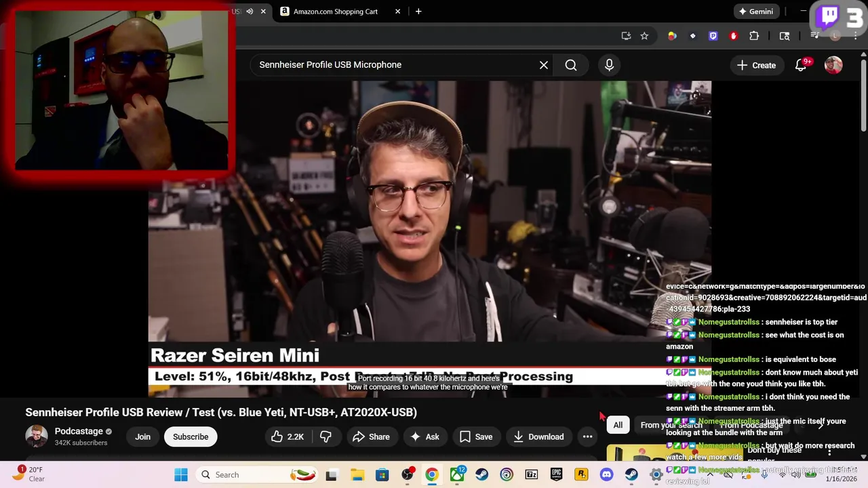This screenshot has height=488, width=868.
Task: Close the YouTube tab playing audio
Action: [263, 12]
